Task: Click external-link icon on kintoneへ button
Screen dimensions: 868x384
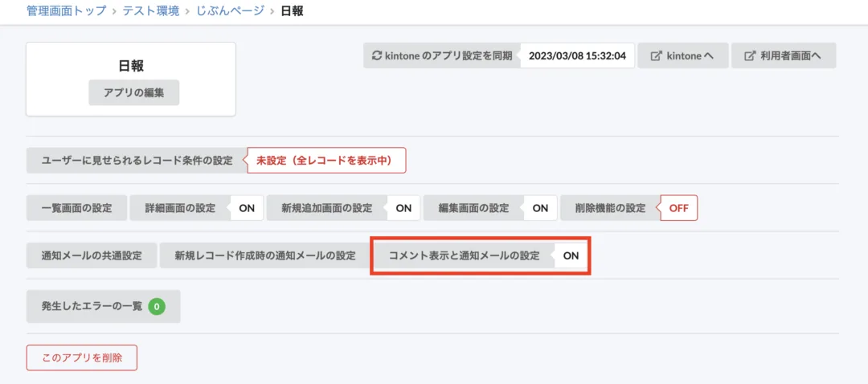Action: (656, 56)
